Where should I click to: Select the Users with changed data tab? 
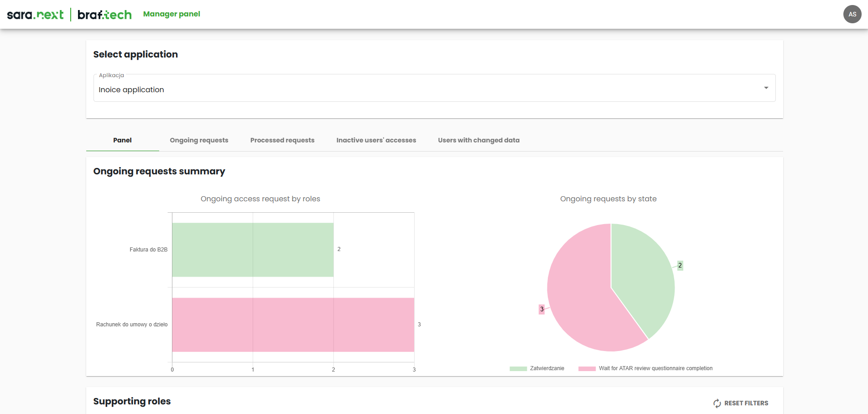[478, 140]
